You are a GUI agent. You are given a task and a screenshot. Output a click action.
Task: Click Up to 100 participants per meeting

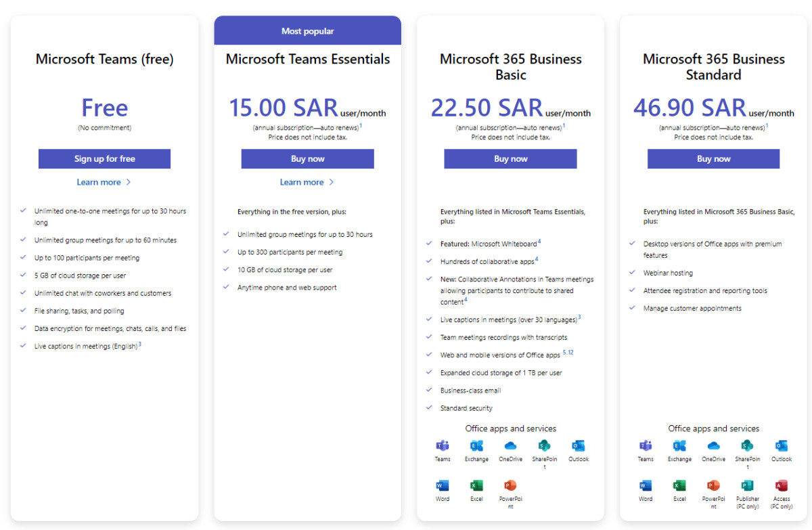tap(87, 259)
